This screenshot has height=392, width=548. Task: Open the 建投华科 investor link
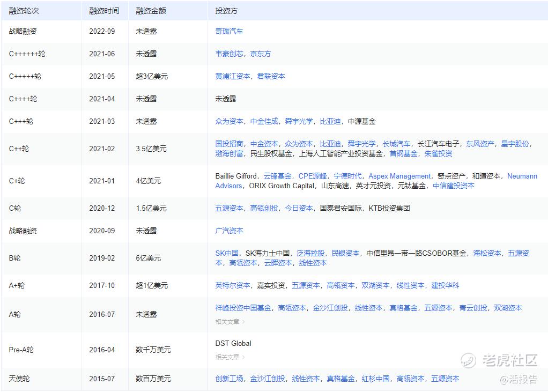coord(445,285)
